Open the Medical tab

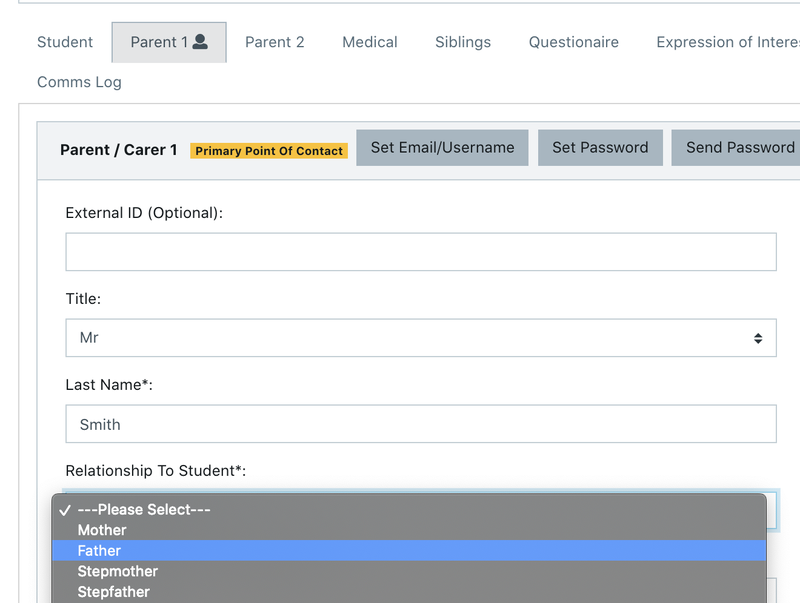point(369,42)
